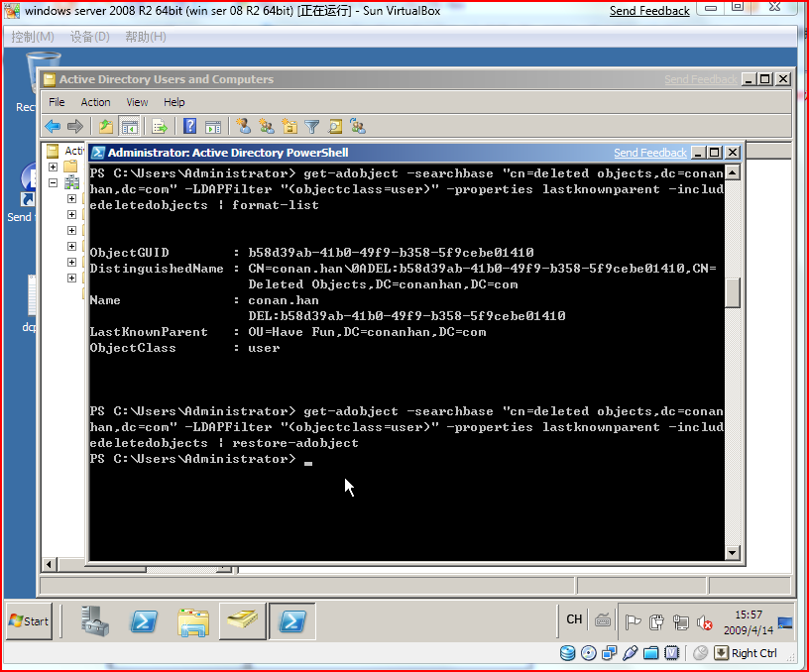Screen dimensions: 809x672
Task: Click the Create new user icon
Action: tap(243, 126)
